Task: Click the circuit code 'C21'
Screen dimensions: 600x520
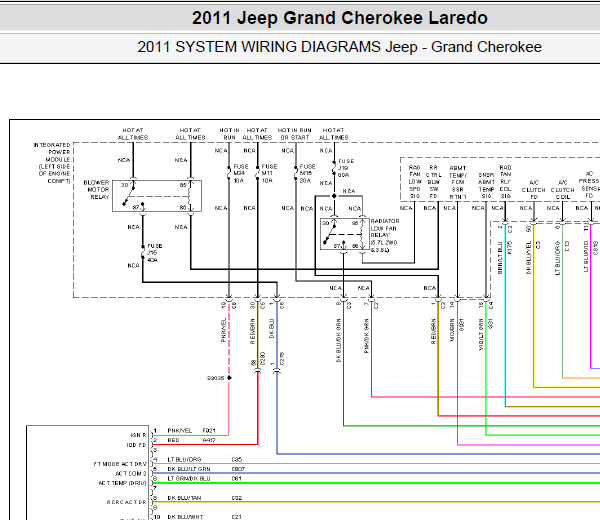Action: point(237,517)
